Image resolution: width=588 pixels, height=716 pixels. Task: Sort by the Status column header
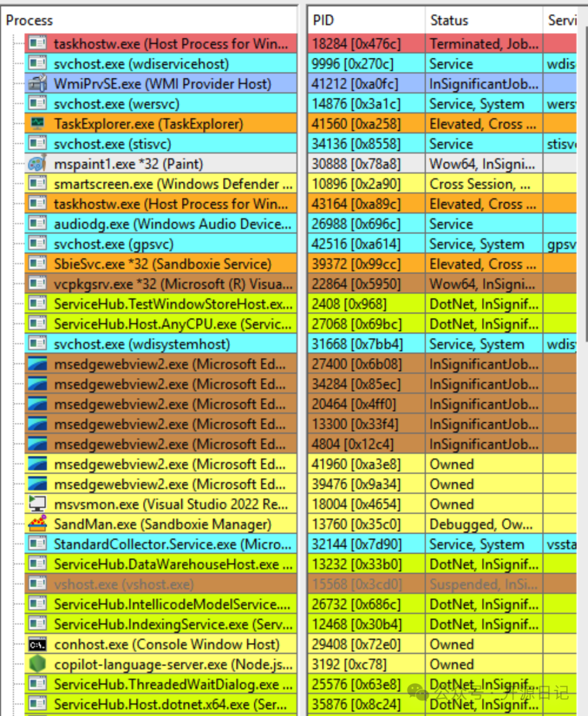483,20
